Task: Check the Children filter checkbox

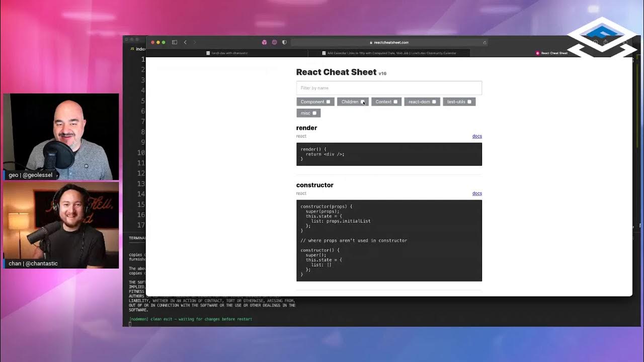Action: point(362,102)
